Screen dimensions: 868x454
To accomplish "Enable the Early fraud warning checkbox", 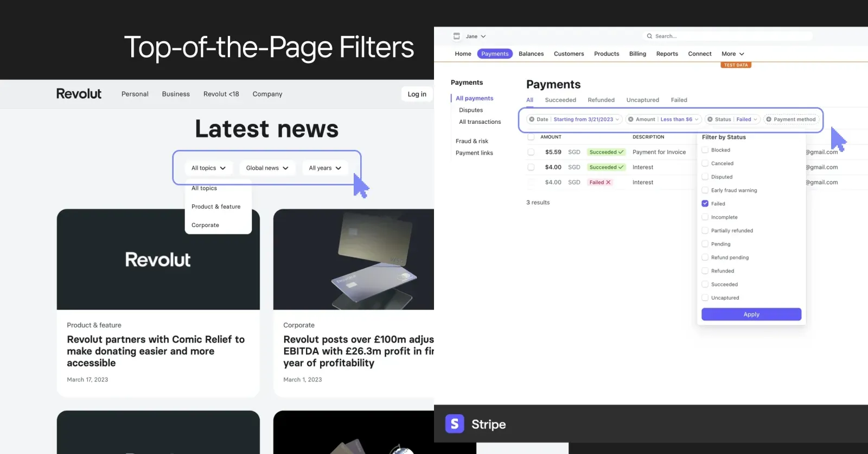I will click(705, 190).
